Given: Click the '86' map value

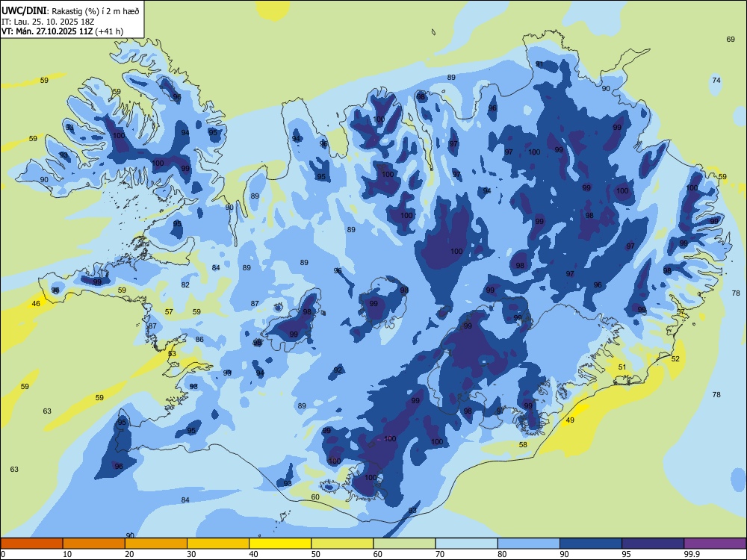Looking at the screenshot, I should point(199,340).
